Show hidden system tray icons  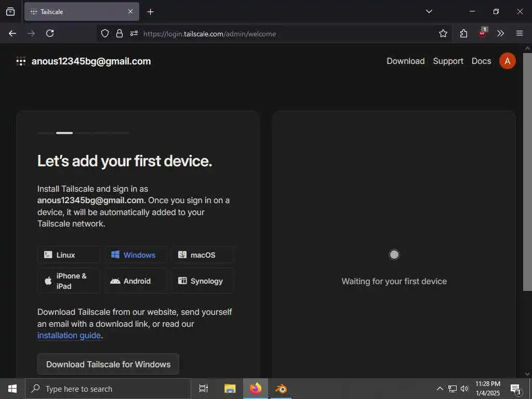tap(440, 389)
